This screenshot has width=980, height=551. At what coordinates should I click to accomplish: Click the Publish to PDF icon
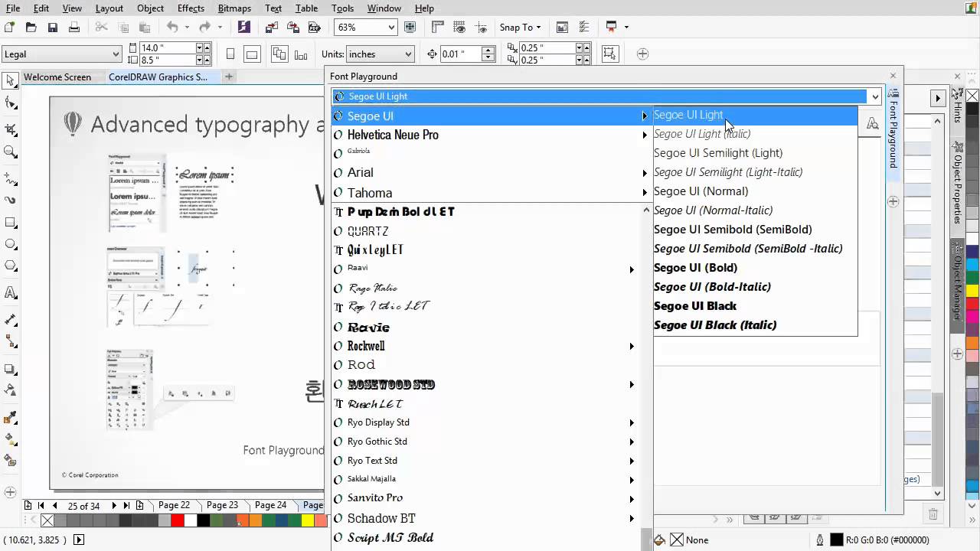coord(315,28)
